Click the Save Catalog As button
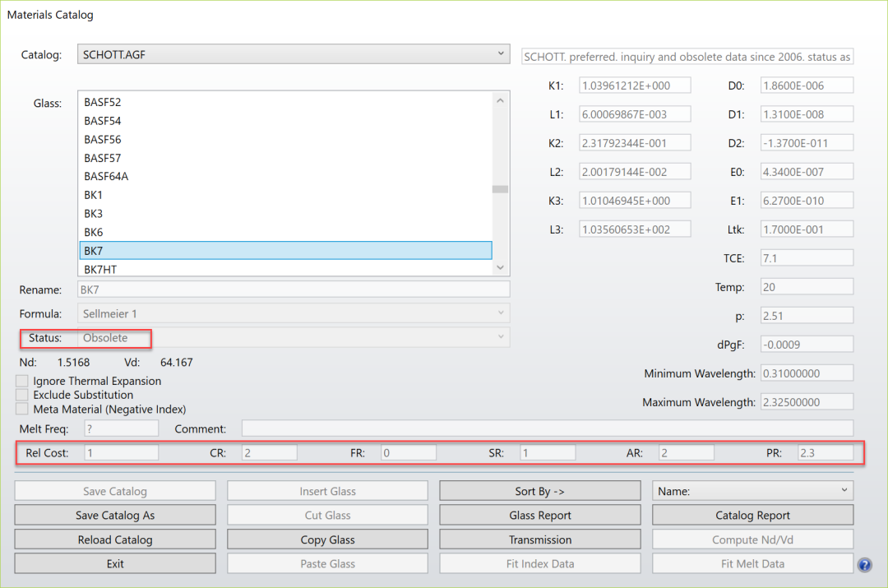The image size is (888, 588). [x=114, y=515]
